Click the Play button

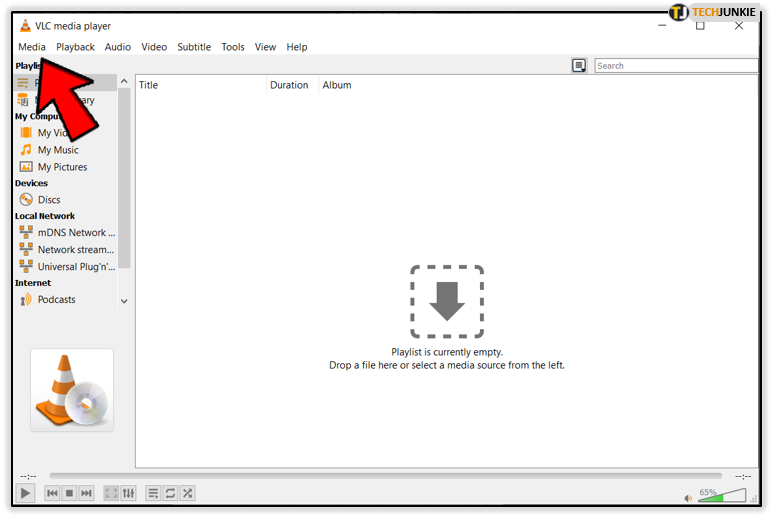(x=25, y=493)
